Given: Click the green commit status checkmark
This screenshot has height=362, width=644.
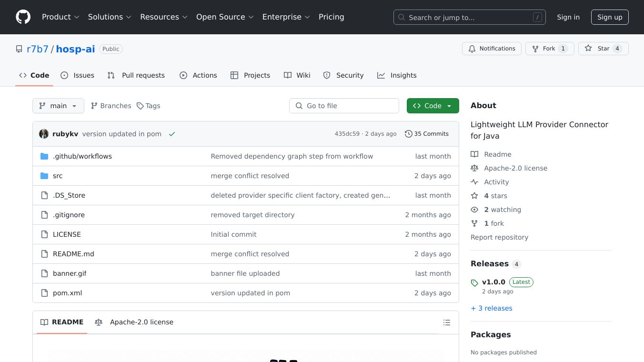Looking at the screenshot, I should (172, 134).
